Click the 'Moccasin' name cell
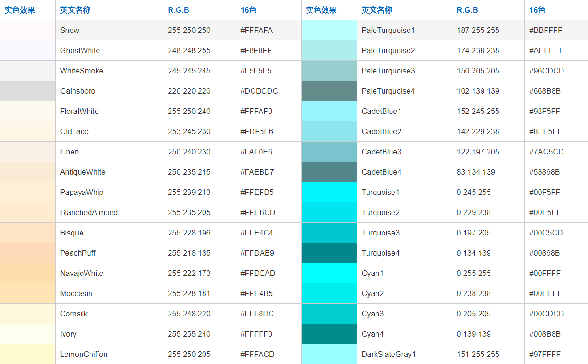 [109, 293]
